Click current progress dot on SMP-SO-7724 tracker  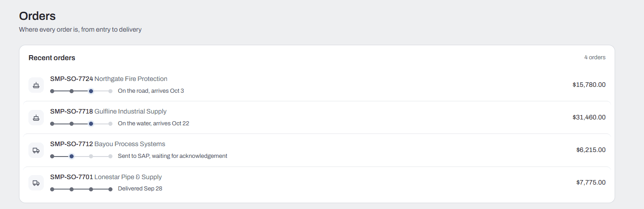tap(91, 91)
